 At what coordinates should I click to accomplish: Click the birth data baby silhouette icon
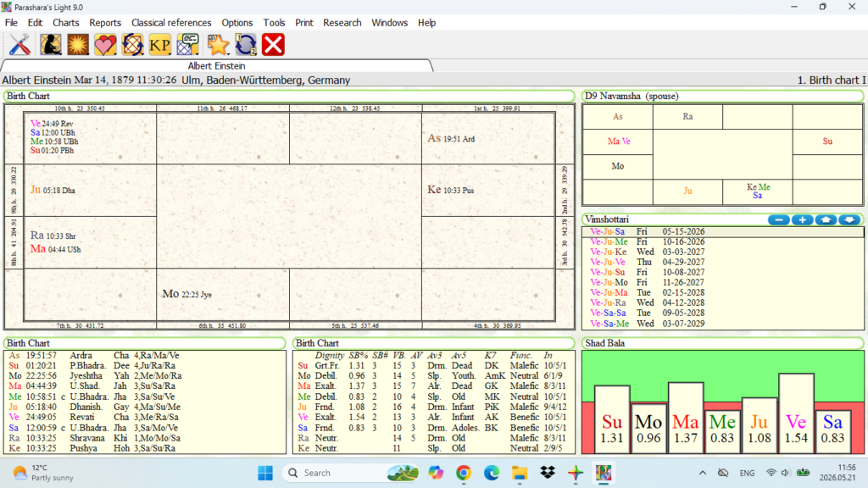click(50, 45)
